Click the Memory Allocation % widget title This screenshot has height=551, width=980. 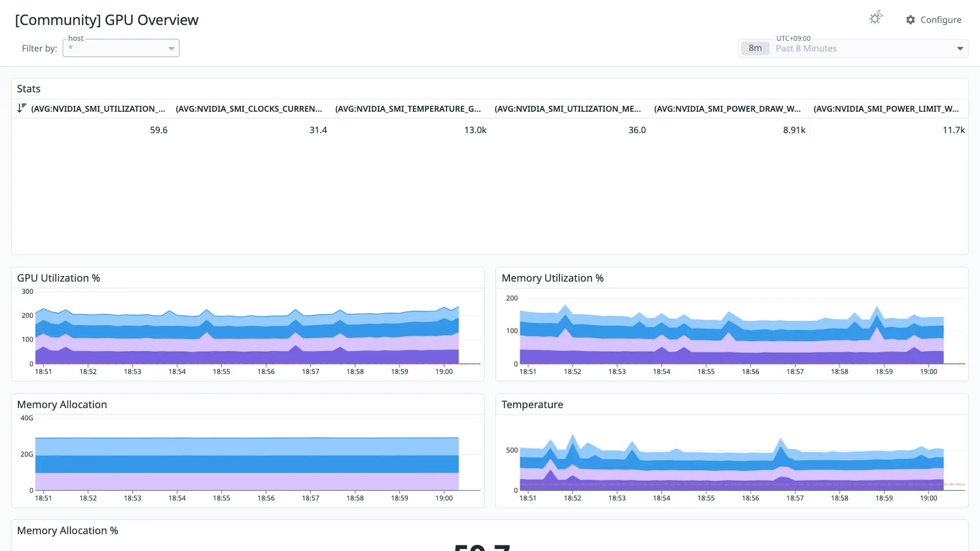point(67,531)
